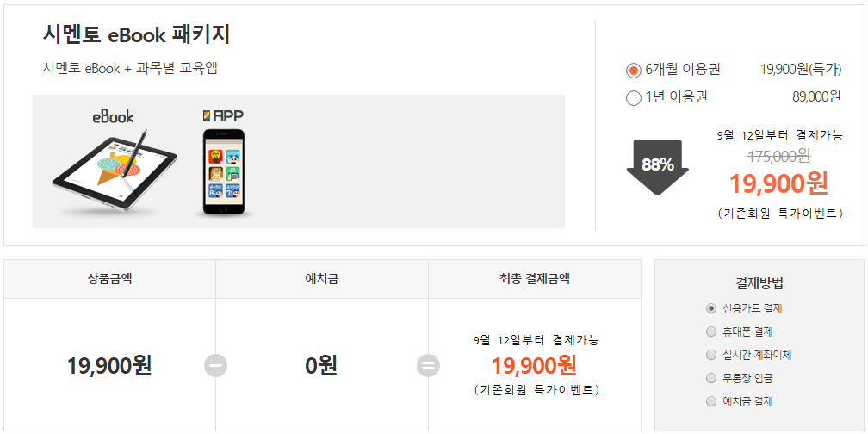Click the eBook tablet image
This screenshot has height=434, width=868.
pyautogui.click(x=115, y=172)
